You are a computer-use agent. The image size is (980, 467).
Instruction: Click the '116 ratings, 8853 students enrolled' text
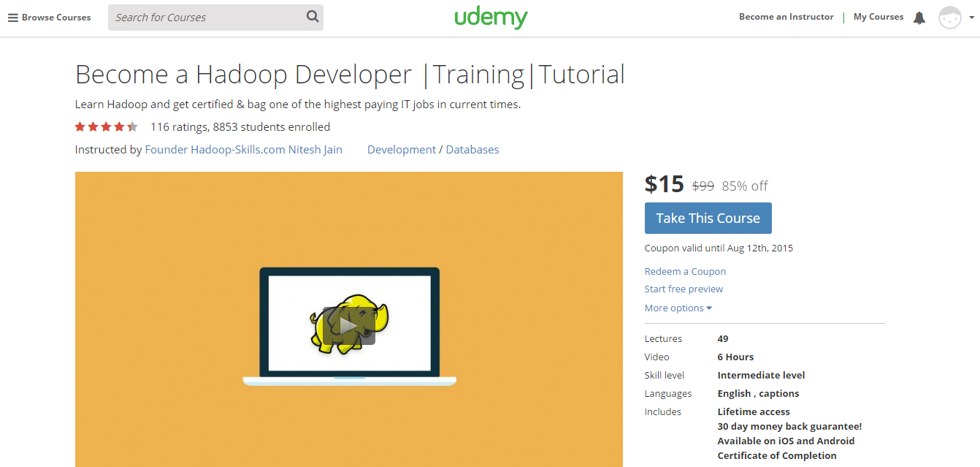tap(240, 127)
